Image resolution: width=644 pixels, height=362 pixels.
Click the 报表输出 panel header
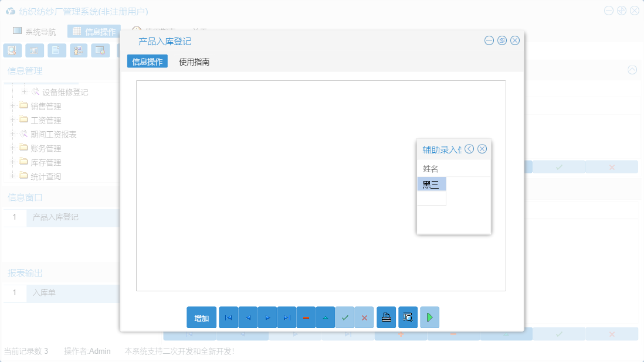click(25, 273)
